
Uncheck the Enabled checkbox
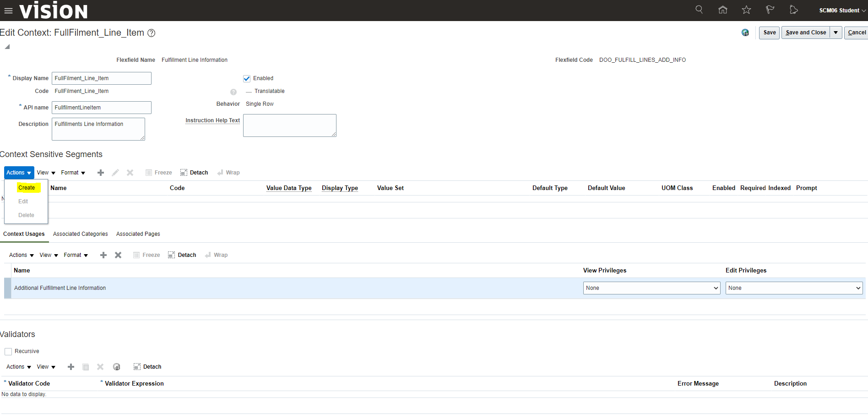[x=247, y=78]
